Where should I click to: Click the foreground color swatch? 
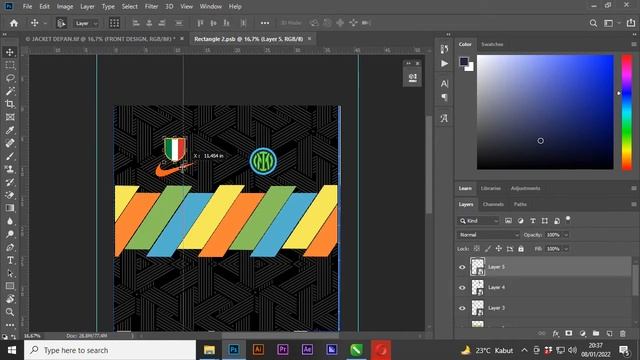[464, 62]
